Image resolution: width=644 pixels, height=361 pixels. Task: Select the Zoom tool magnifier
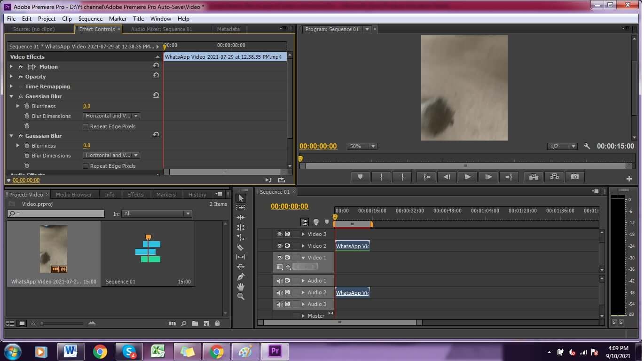click(x=241, y=296)
